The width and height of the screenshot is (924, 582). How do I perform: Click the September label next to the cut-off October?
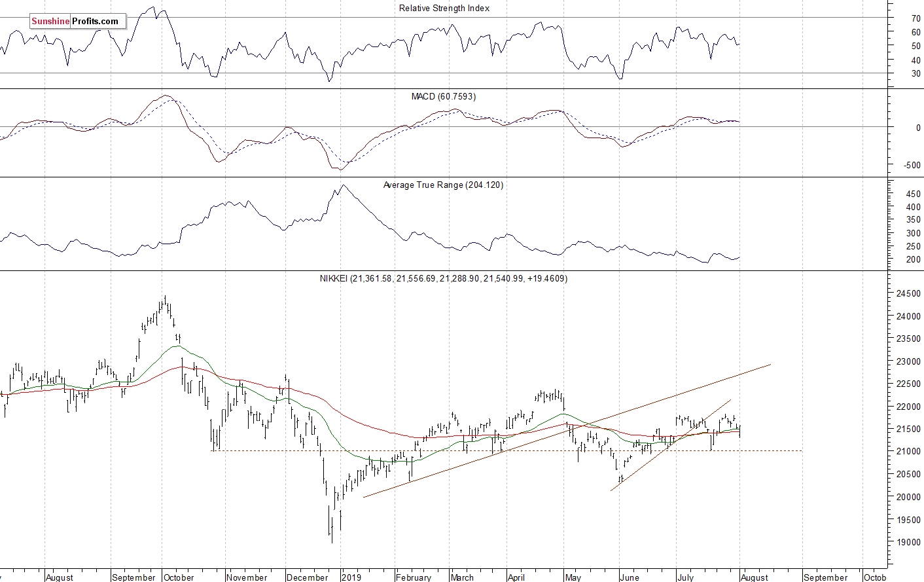[x=825, y=577]
